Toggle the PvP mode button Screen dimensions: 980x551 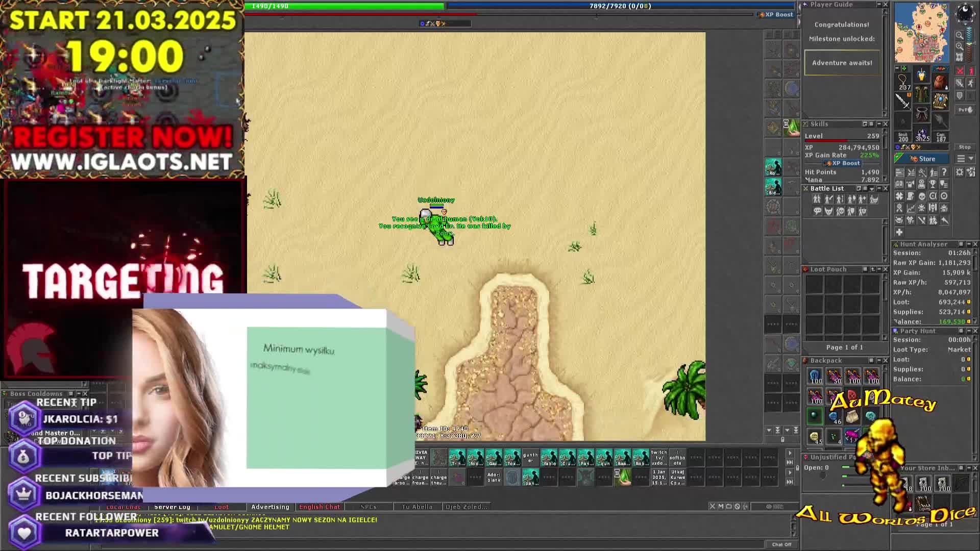(965, 110)
